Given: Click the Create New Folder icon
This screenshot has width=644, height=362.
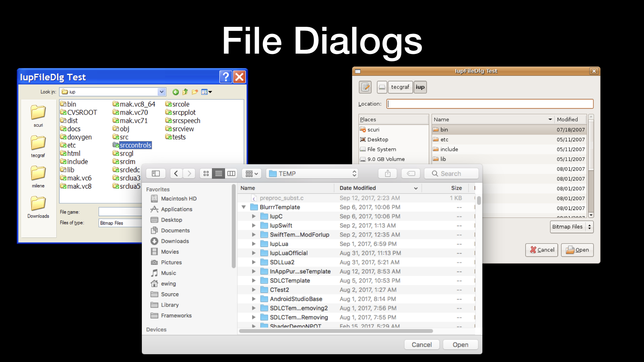Looking at the screenshot, I should (x=195, y=92).
